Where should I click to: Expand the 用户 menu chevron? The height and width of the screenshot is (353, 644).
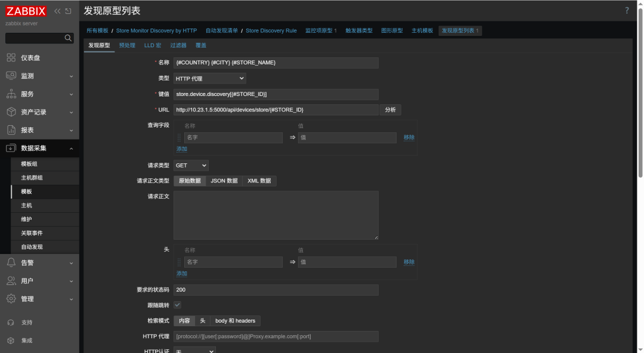coord(72,281)
